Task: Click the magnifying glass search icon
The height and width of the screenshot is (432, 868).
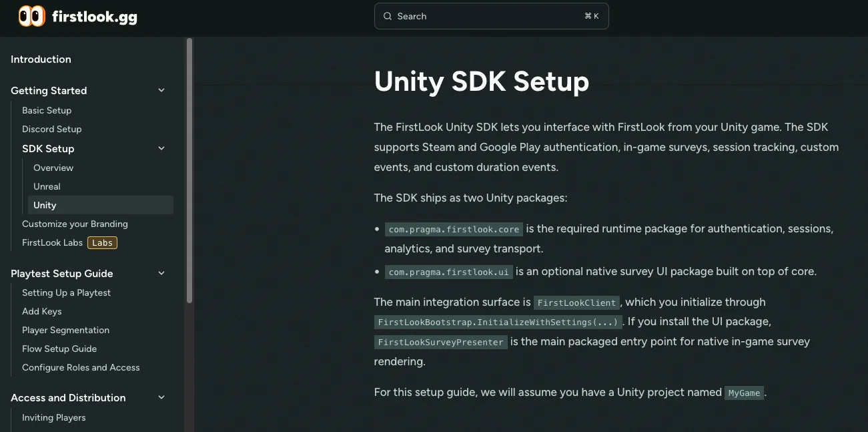Action: click(388, 15)
